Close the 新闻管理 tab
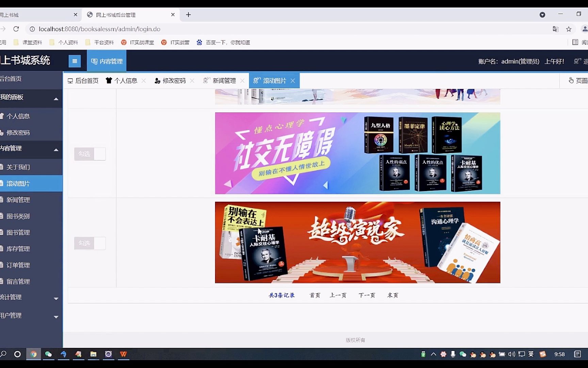The image size is (588, 368). tap(242, 81)
